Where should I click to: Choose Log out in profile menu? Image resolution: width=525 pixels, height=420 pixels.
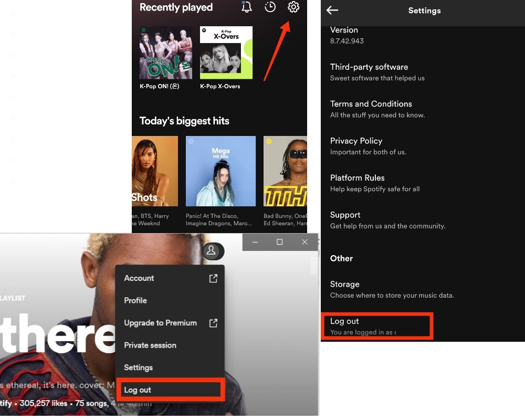pyautogui.click(x=171, y=390)
